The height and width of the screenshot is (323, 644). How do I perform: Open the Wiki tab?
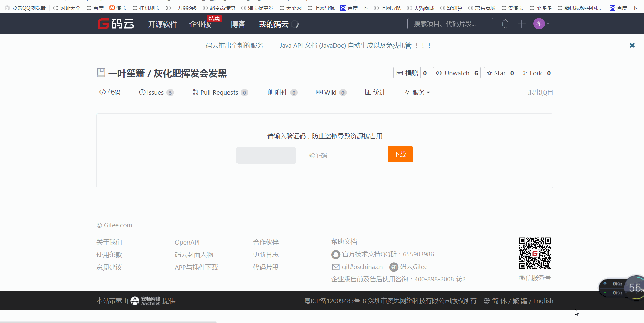pyautogui.click(x=331, y=92)
